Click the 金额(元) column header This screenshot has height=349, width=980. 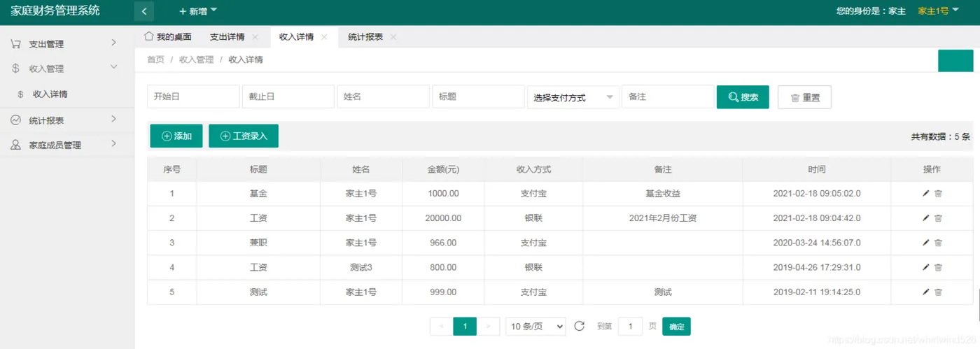point(443,170)
